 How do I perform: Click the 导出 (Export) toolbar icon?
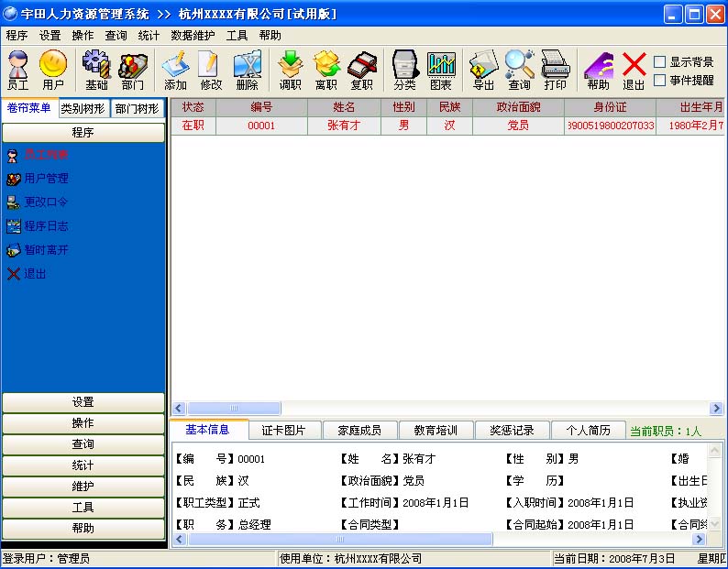tap(483, 70)
